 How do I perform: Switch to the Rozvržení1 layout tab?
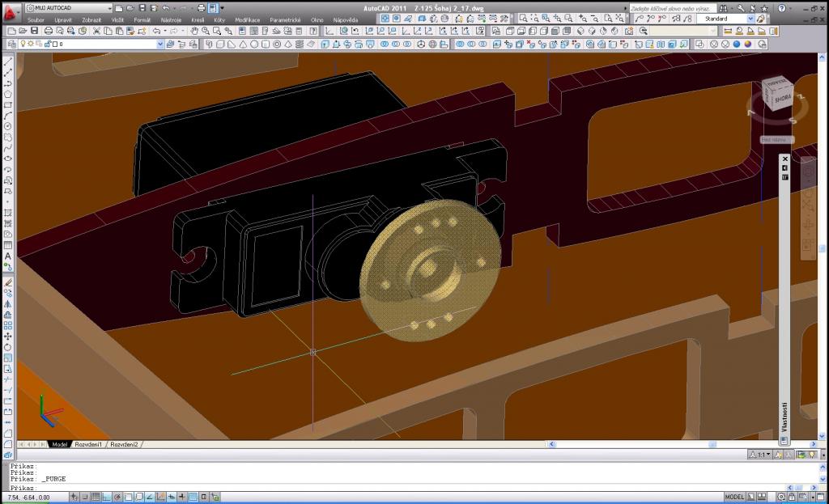89,444
